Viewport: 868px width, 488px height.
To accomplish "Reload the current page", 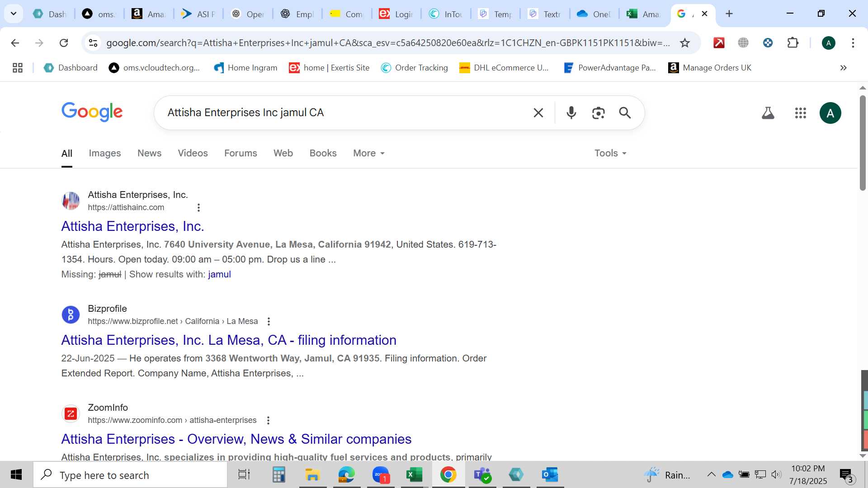I will pyautogui.click(x=64, y=43).
